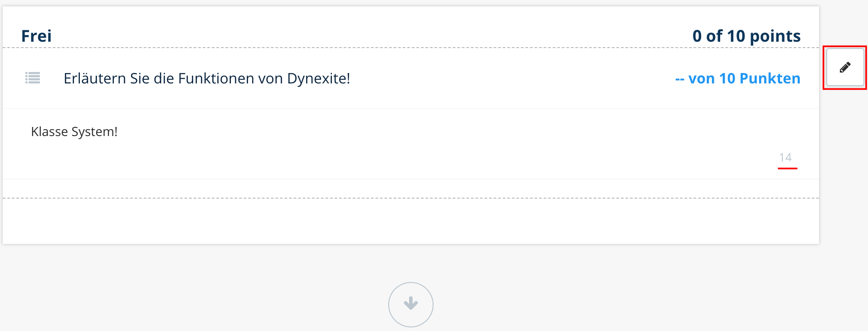This screenshot has height=331, width=868.
Task: Click the "0 of 10 points" total
Action: coord(746,36)
